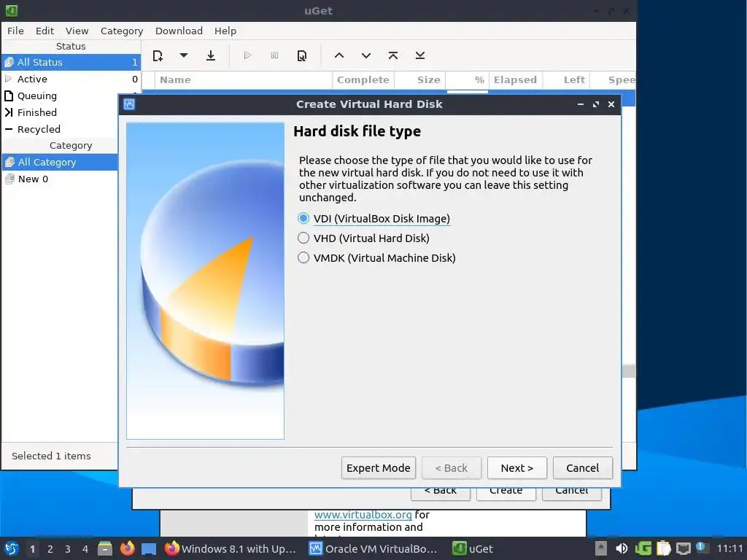Click the Elapsed column header

click(x=516, y=80)
